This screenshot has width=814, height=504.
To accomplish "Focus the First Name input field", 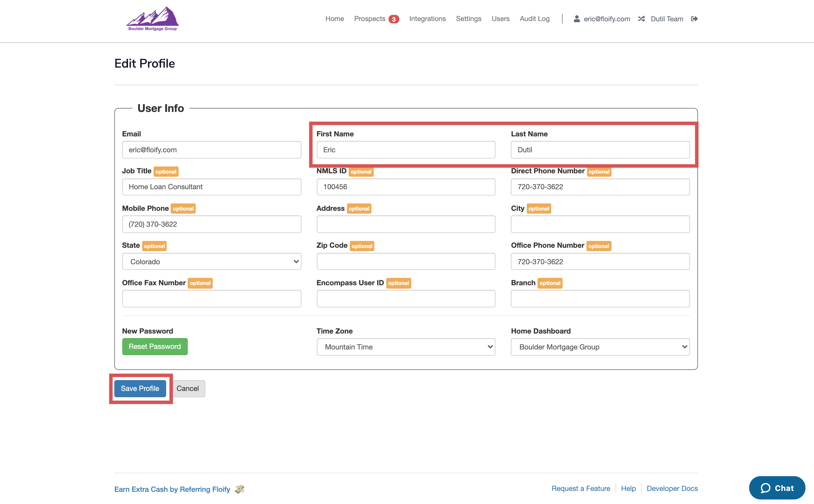I will 406,150.
